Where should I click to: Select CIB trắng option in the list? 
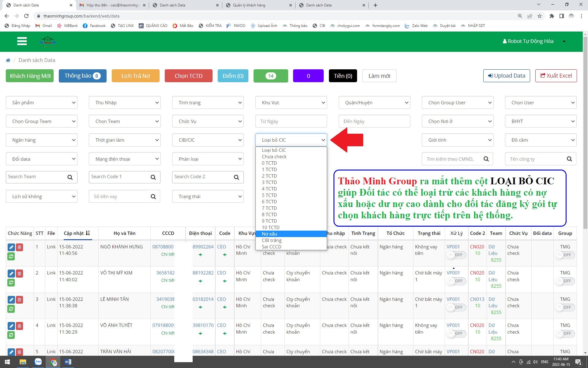click(291, 240)
